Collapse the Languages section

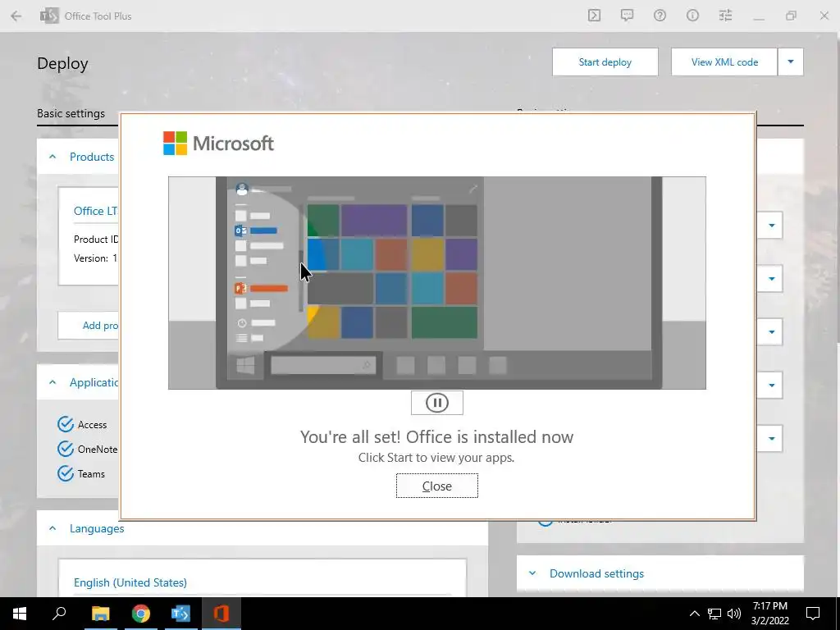[52, 529]
